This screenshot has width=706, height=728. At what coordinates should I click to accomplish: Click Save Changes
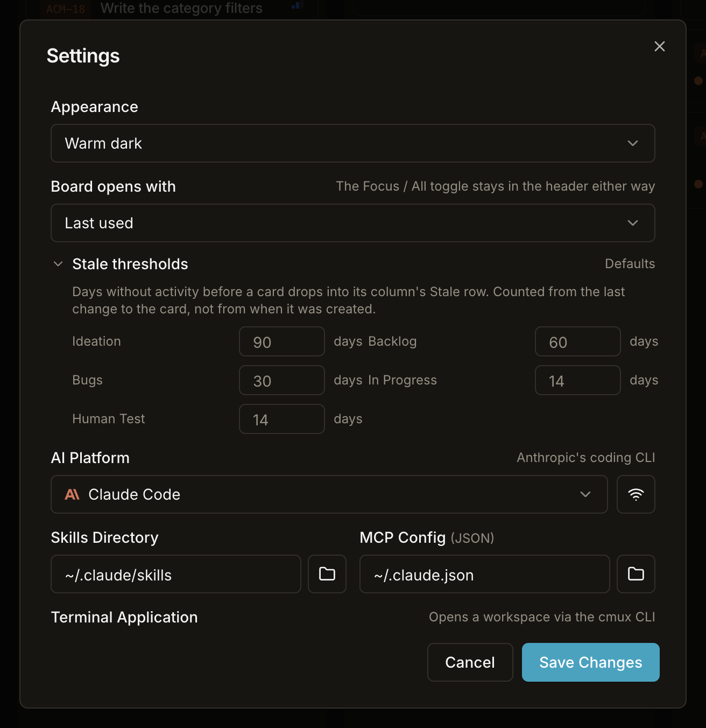[x=591, y=662]
